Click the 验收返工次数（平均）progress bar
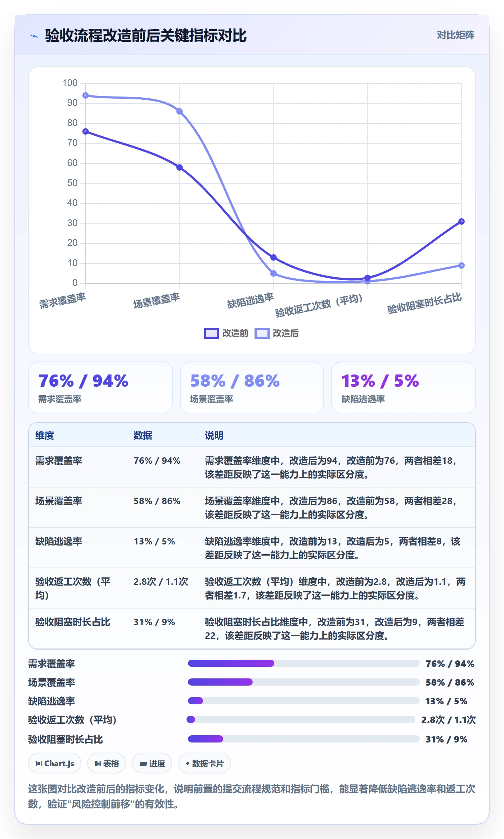The width and height of the screenshot is (504, 839). (x=301, y=719)
